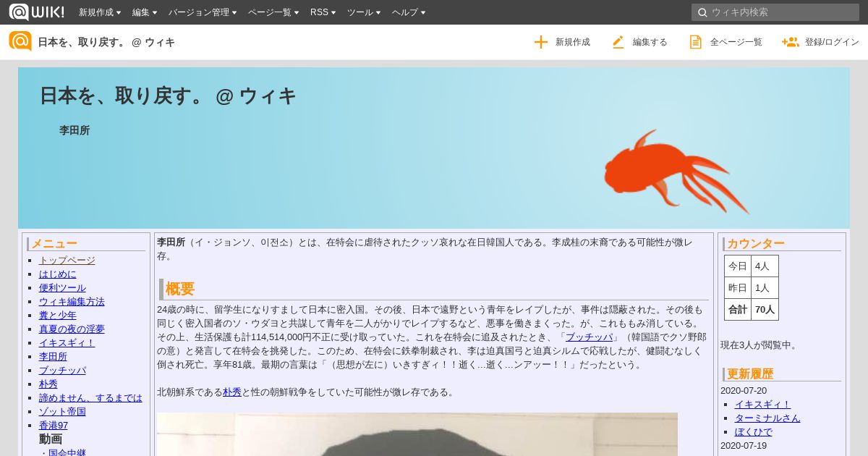Click 朴秀 link in article text
Screen dimensions: 868x456
click(x=232, y=392)
